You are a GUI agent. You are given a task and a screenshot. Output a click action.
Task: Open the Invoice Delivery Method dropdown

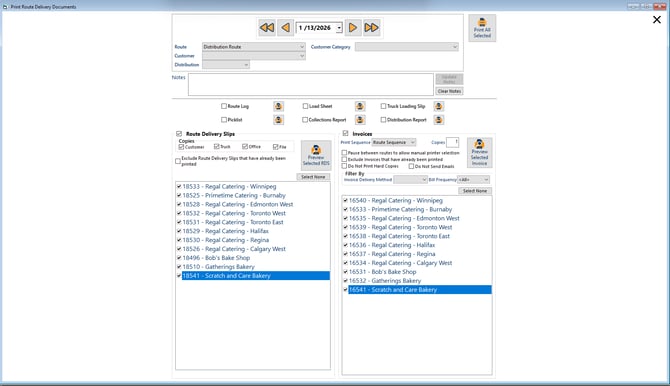410,180
